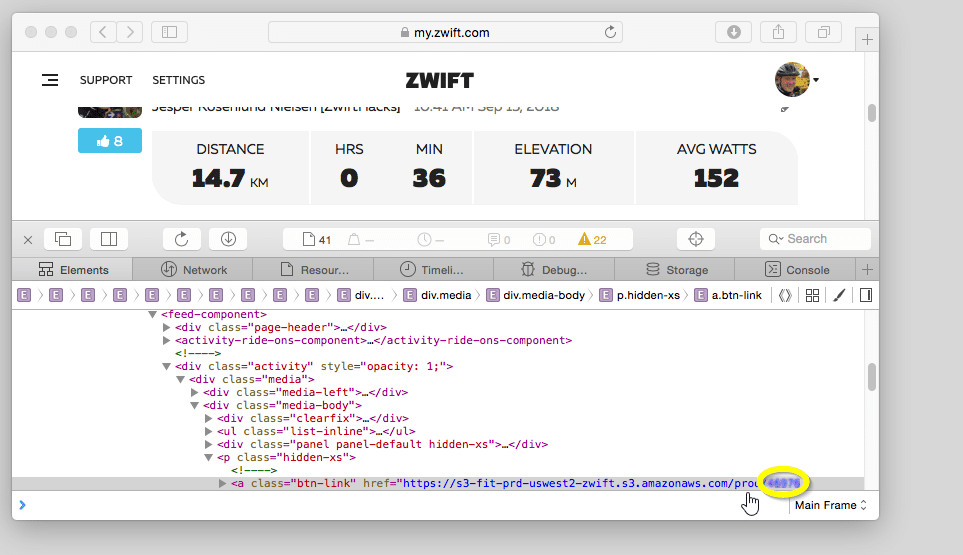The image size is (963, 555).
Task: Click the download web archive button
Action: 228,239
